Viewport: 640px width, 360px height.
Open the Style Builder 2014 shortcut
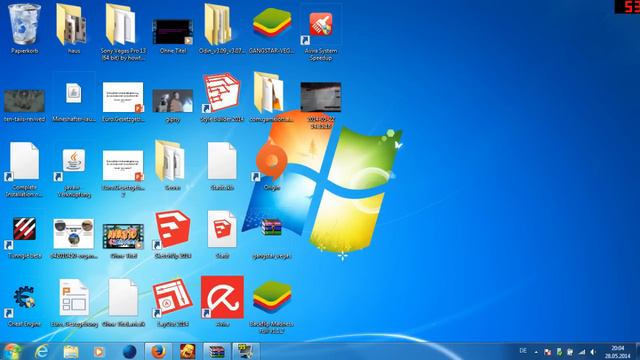pyautogui.click(x=222, y=97)
